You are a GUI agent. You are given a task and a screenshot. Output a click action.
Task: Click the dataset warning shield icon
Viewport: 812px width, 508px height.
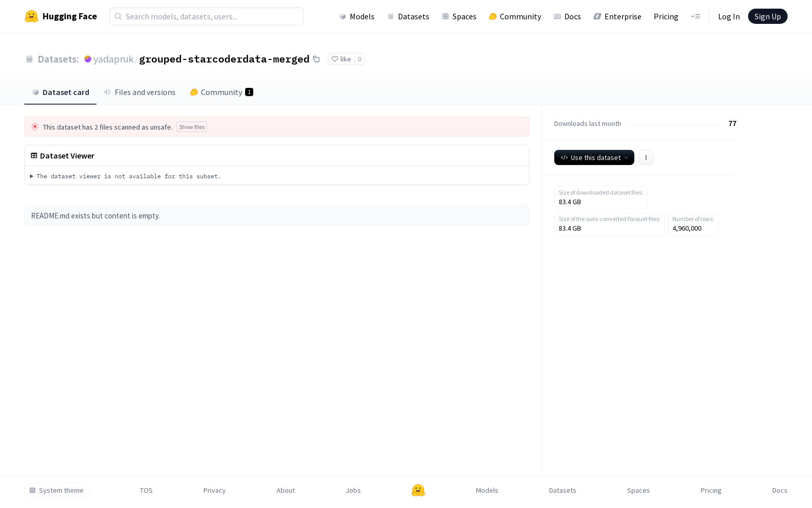[x=35, y=127]
